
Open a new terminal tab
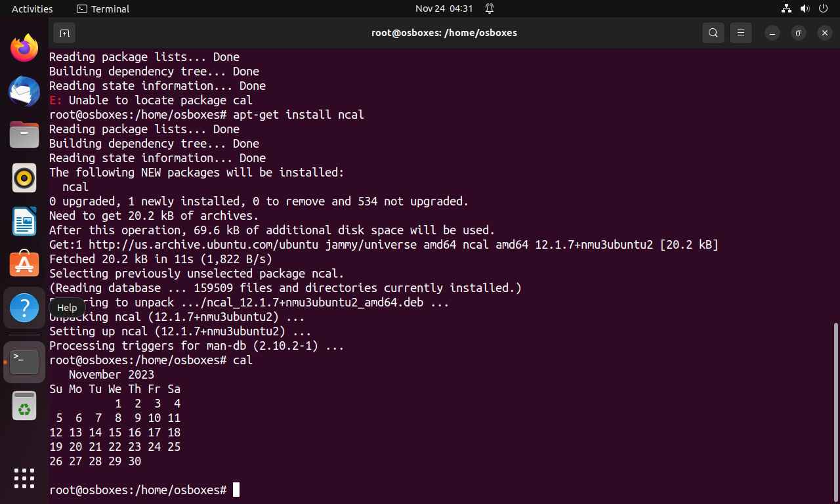coord(64,33)
